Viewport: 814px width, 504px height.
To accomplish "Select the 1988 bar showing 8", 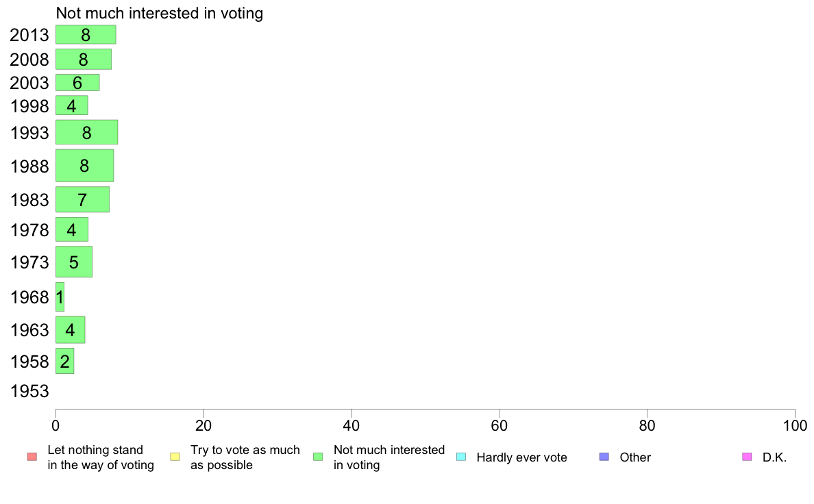I will [84, 166].
